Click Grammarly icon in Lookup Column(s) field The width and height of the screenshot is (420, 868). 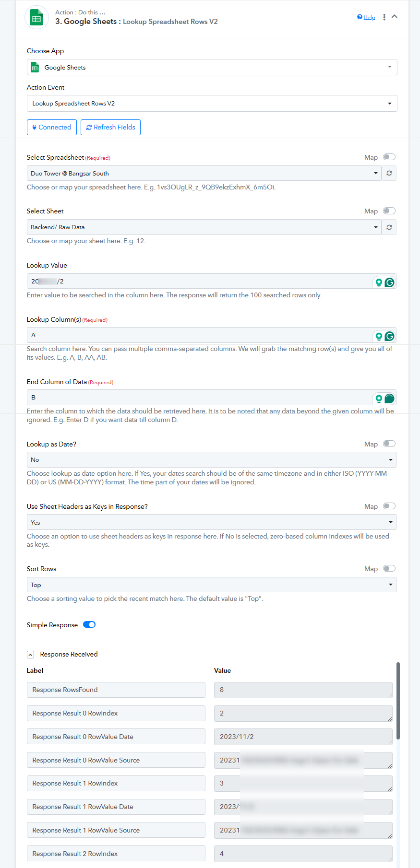click(390, 336)
